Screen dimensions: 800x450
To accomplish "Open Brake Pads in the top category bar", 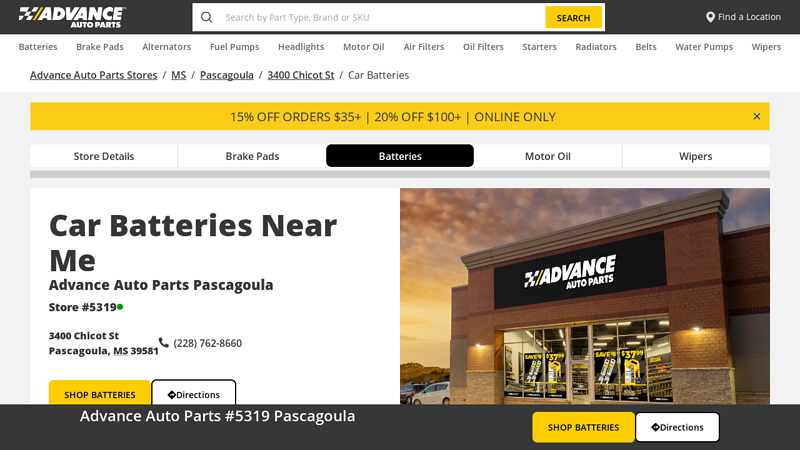I will (99, 46).
